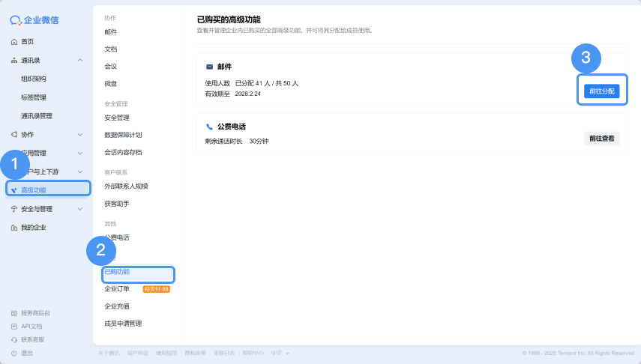Click the 前往查看 button
The width and height of the screenshot is (641, 364).
tap(602, 139)
